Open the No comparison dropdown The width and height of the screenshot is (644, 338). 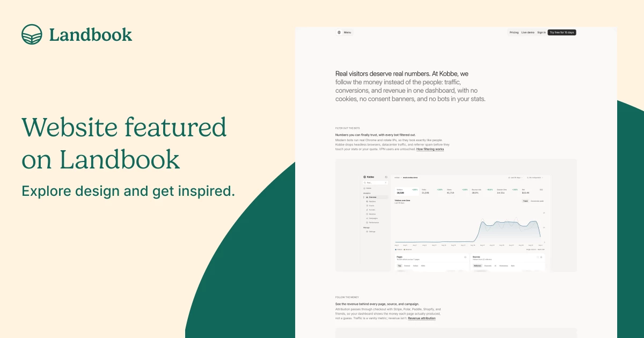(535, 178)
